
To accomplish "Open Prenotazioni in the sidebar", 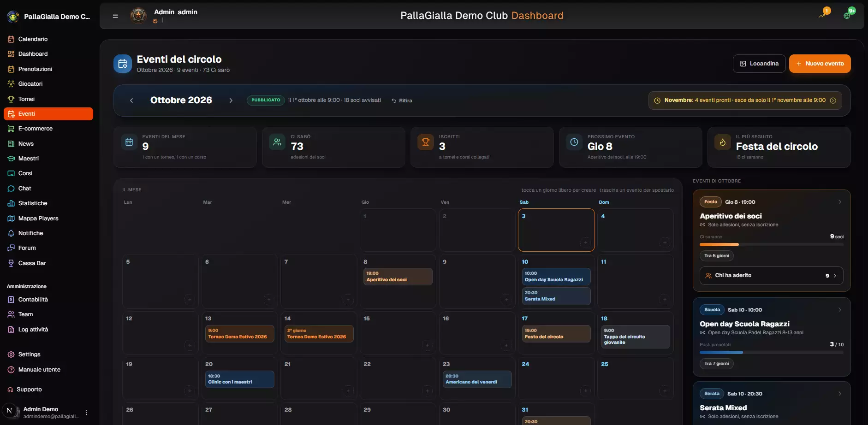I will (48, 69).
